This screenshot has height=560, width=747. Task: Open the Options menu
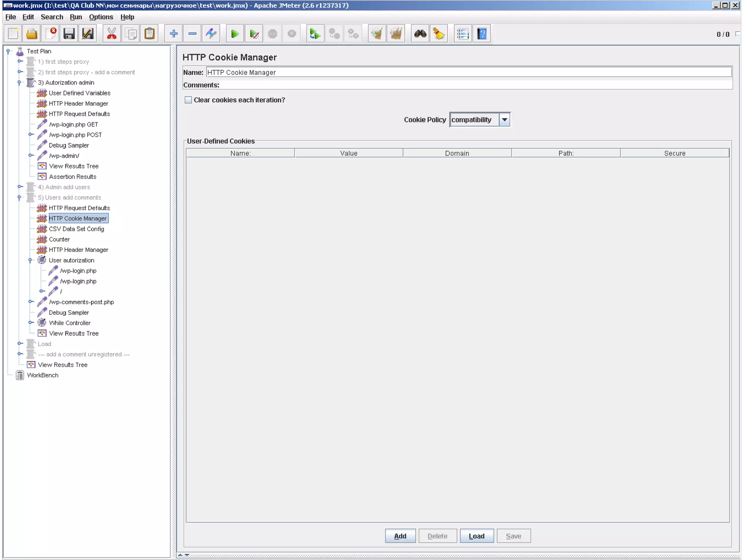[x=101, y=17]
